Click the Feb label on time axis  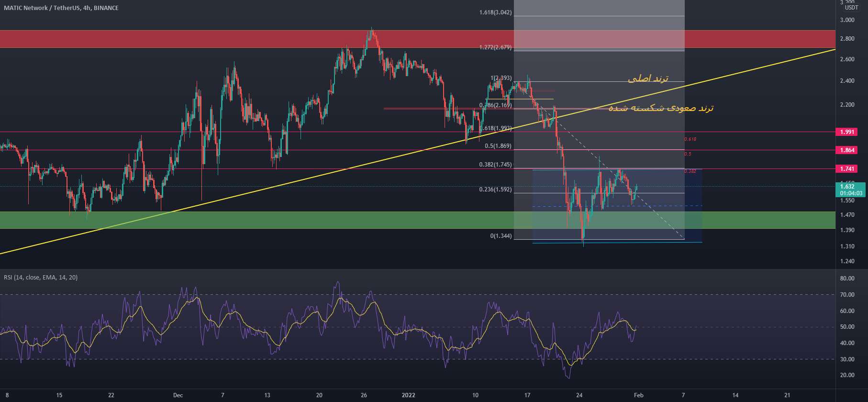[x=638, y=395]
